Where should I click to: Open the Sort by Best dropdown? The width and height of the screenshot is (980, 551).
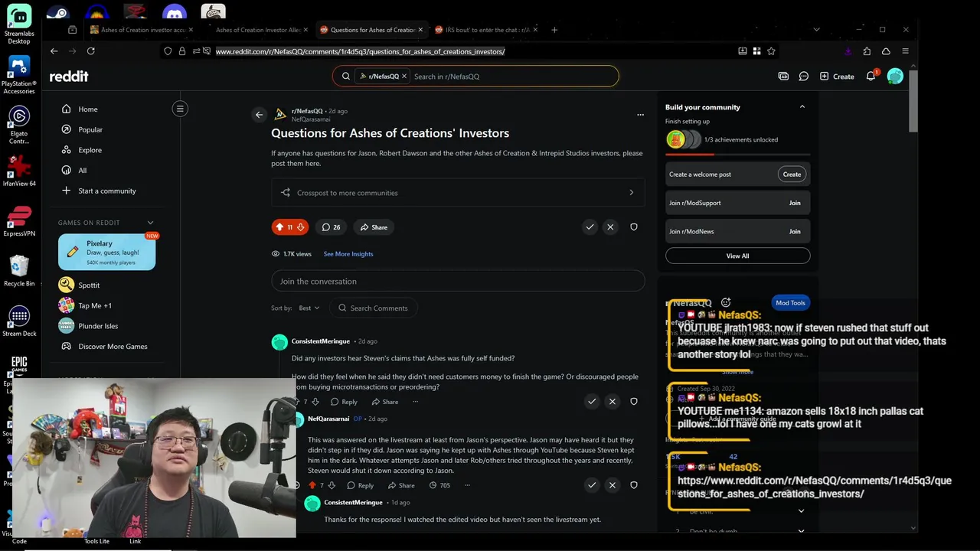coord(309,308)
